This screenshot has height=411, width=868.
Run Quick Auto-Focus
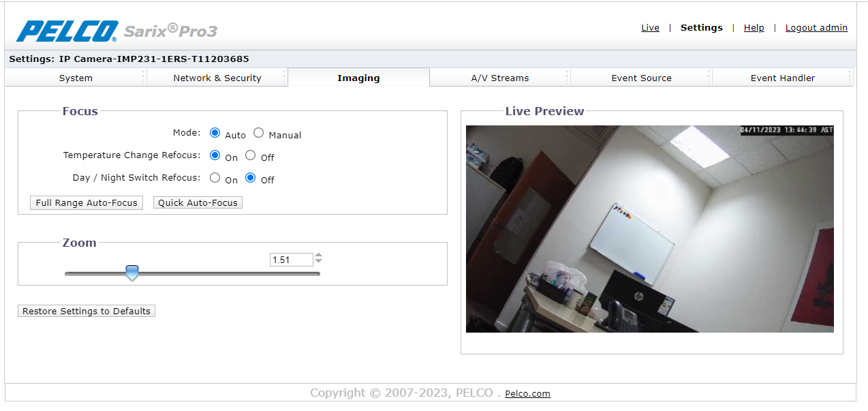pyautogui.click(x=198, y=202)
